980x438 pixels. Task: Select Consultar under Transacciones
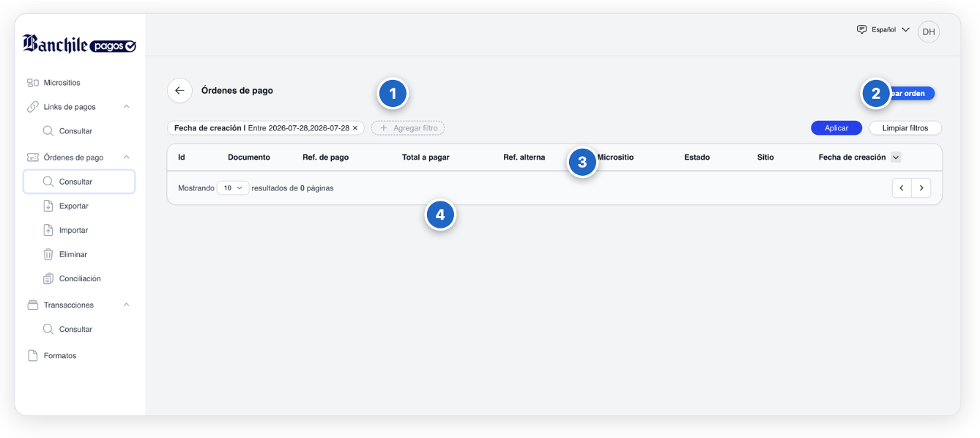click(x=75, y=330)
